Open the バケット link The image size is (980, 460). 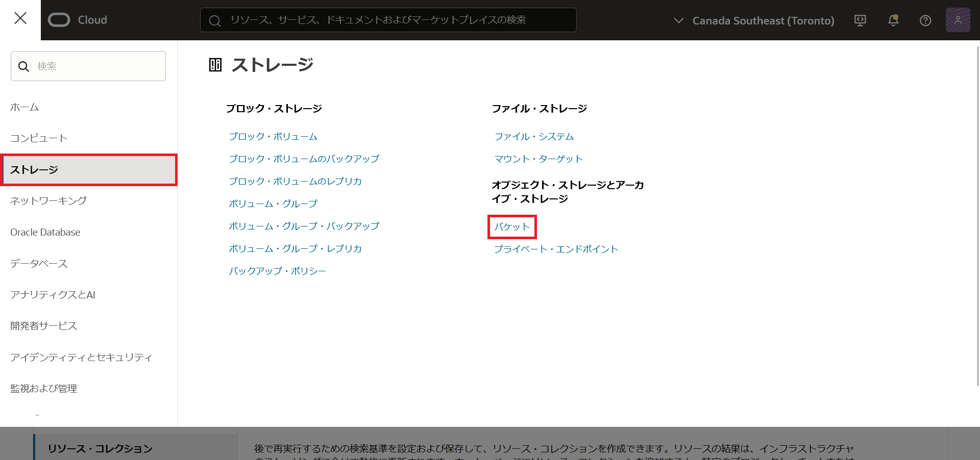click(512, 227)
